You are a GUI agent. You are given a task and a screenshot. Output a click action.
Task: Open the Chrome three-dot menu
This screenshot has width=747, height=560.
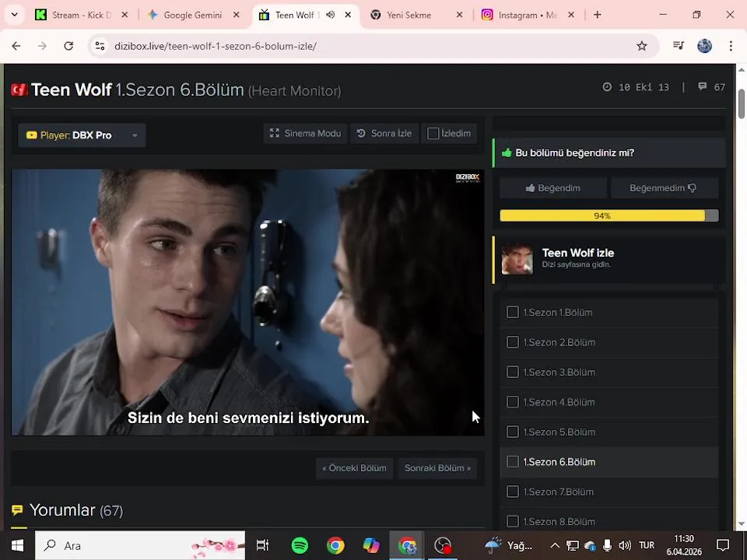point(731,46)
